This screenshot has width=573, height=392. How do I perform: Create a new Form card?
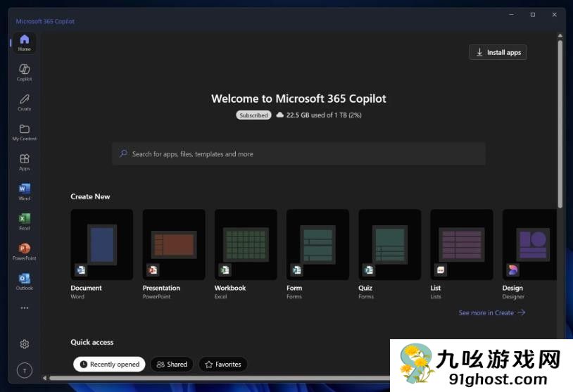[x=318, y=244]
